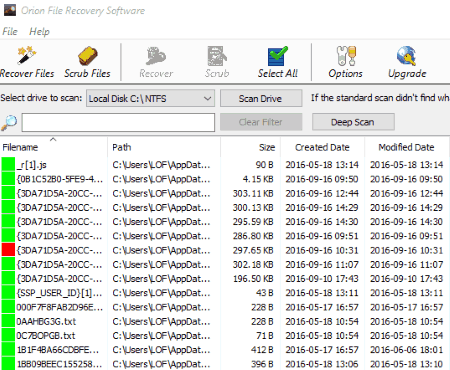The height and width of the screenshot is (370, 450).
Task: Launch the Scrub Files tool
Action: pyautogui.click(x=87, y=63)
